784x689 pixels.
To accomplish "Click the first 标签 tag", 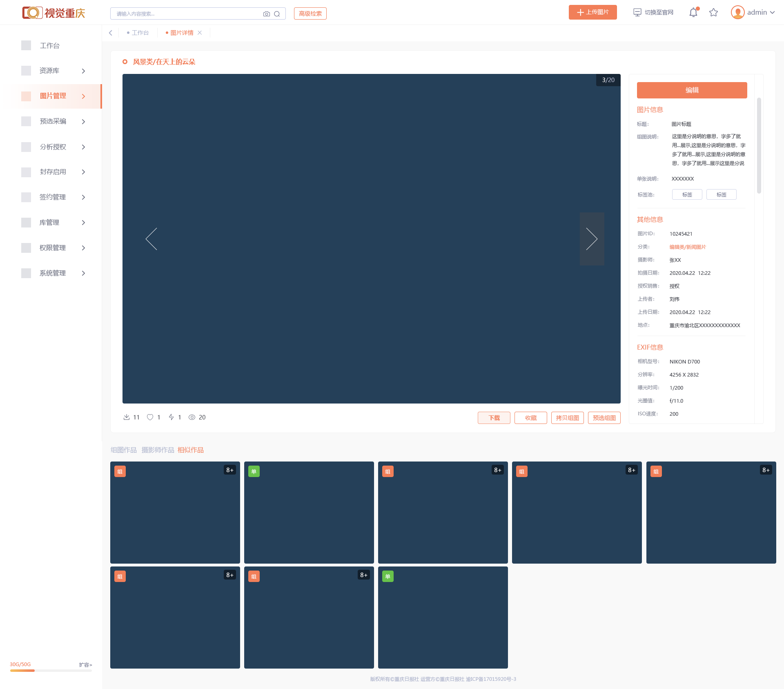I will [x=687, y=194].
